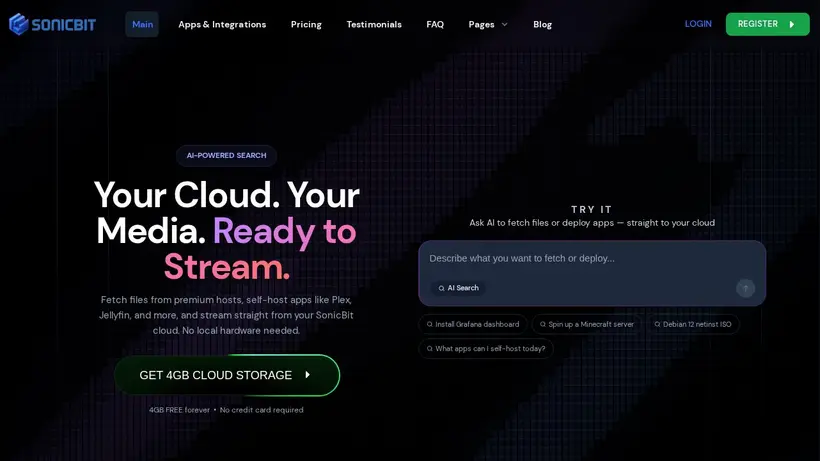Select the AI Search mode chip
Image resolution: width=820 pixels, height=461 pixels.
[458, 288]
